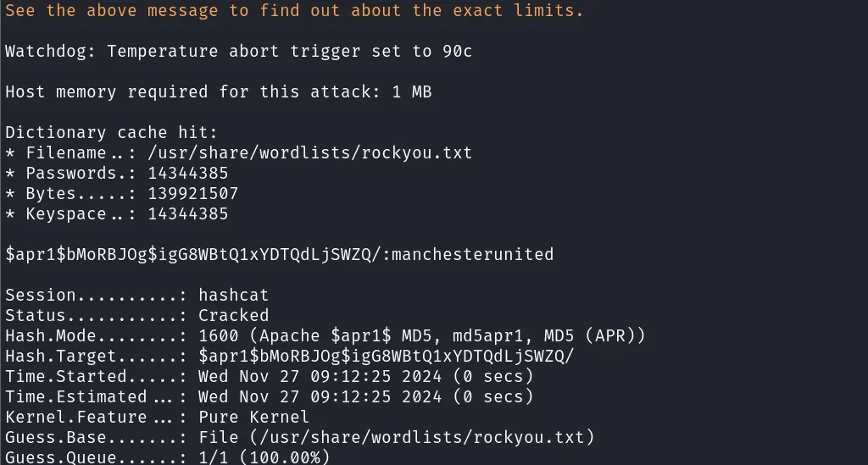Click the Guess.Base File path
The height and width of the screenshot is (465, 868).
click(x=397, y=437)
